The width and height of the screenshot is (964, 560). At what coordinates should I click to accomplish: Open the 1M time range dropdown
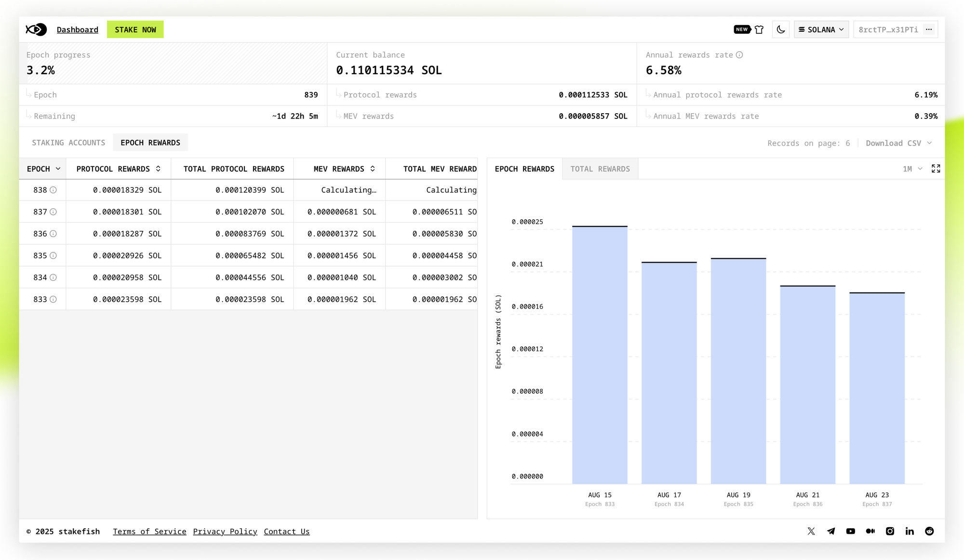pos(912,169)
